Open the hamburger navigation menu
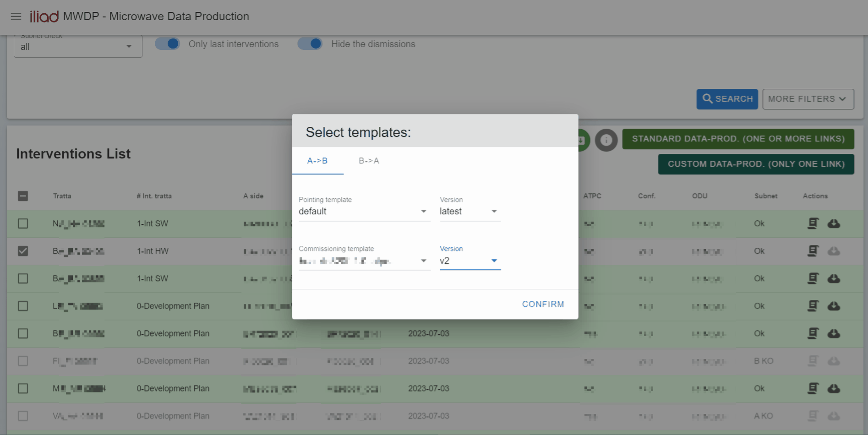868x435 pixels. 16,16
